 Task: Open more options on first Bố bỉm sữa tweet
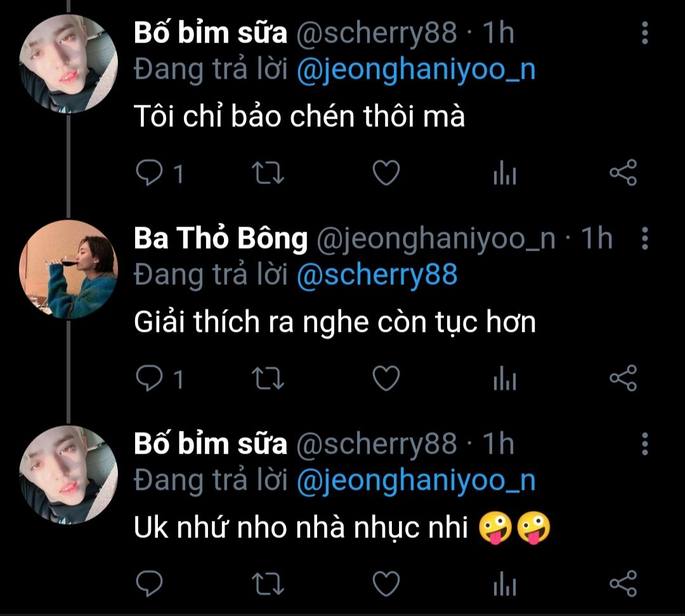(644, 32)
